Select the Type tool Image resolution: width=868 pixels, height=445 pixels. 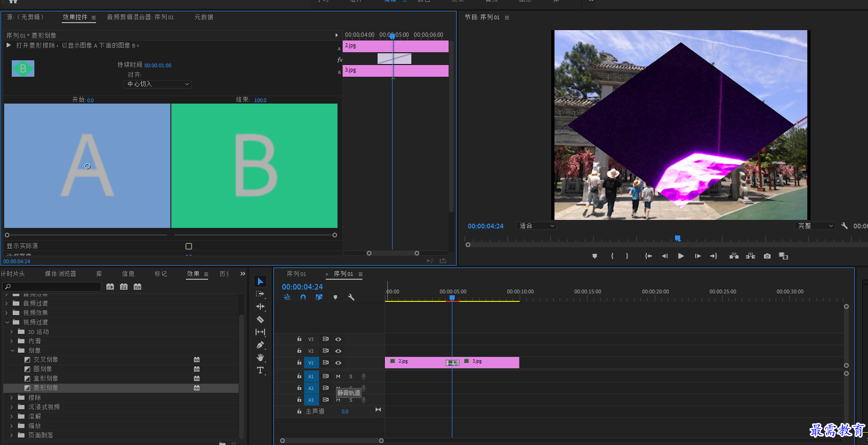click(260, 371)
